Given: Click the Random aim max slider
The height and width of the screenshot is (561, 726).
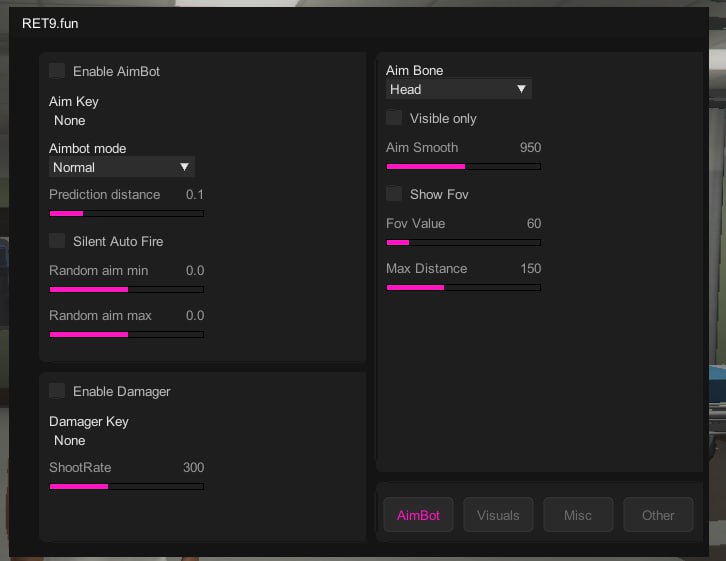Looking at the screenshot, I should click(x=126, y=335).
